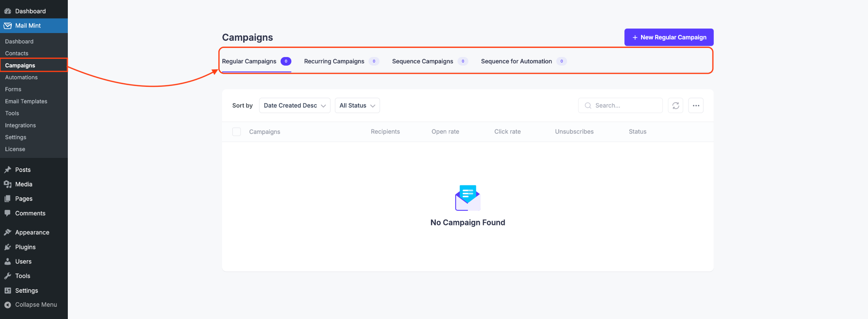Click the Status column header
868x319 pixels.
[x=637, y=132]
